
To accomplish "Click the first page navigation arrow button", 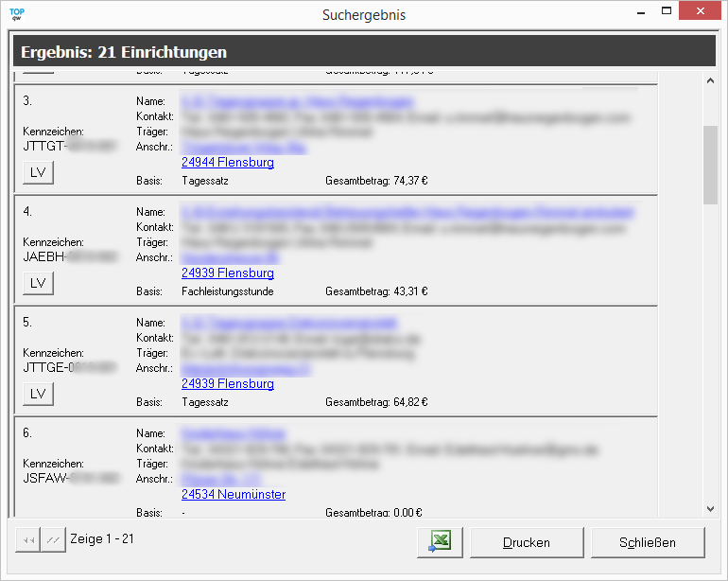I will [x=28, y=540].
